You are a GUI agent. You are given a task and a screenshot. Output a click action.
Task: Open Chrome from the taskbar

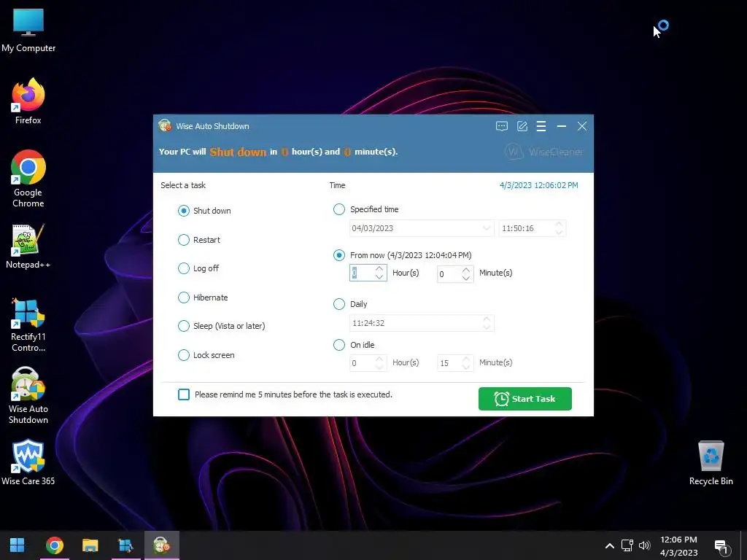[54, 545]
